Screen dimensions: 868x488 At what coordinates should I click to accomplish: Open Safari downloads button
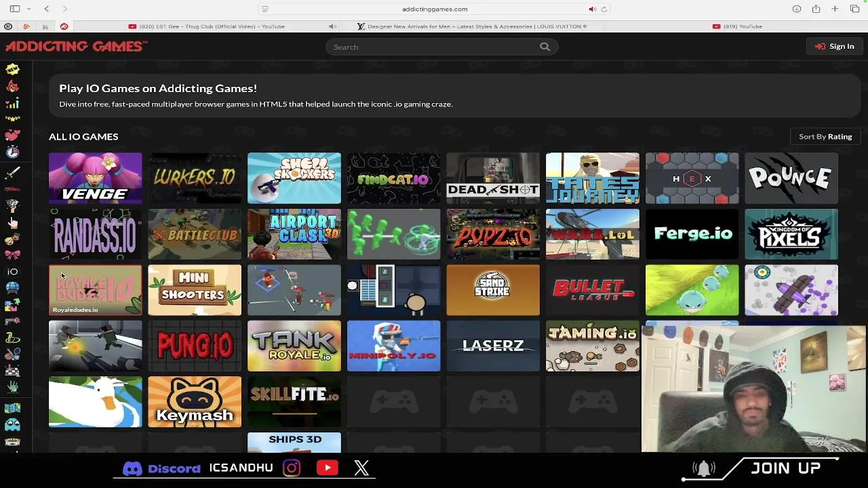(797, 9)
